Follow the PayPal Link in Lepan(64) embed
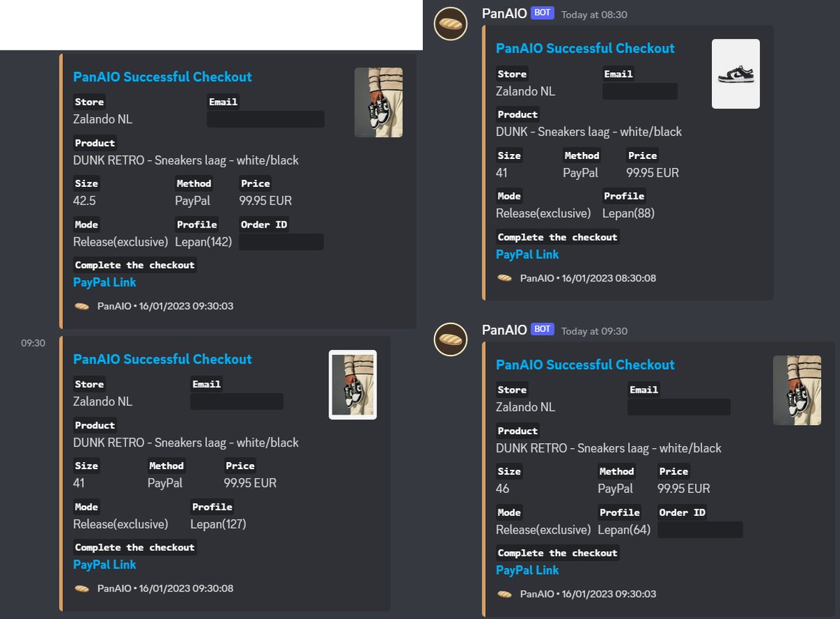The width and height of the screenshot is (840, 619). [x=528, y=570]
